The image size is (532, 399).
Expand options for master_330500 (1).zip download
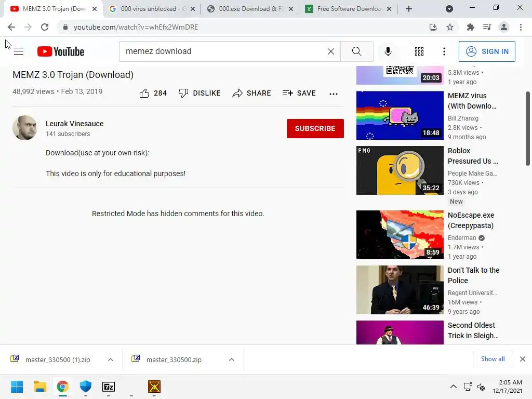coord(111,360)
